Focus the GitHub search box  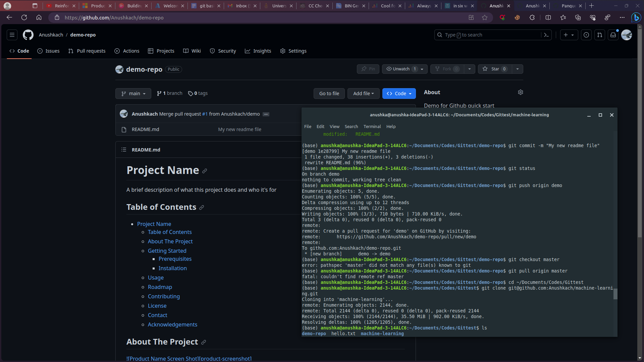pyautogui.click(x=493, y=35)
